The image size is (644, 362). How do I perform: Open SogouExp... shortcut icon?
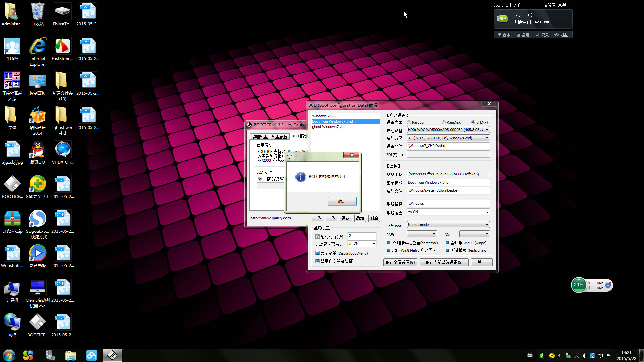tap(38, 224)
